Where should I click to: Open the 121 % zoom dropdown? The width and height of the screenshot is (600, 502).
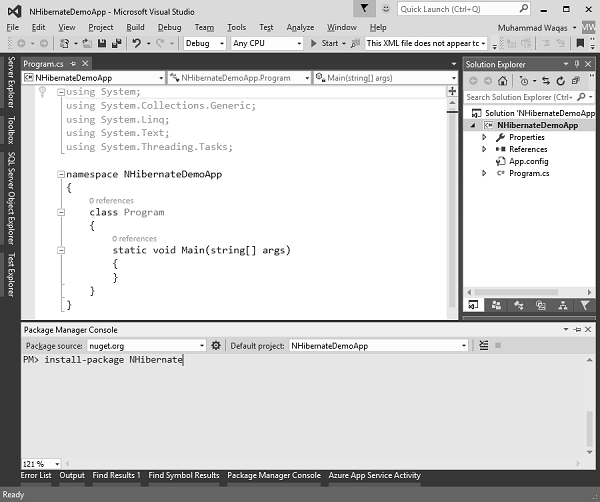coord(41,464)
